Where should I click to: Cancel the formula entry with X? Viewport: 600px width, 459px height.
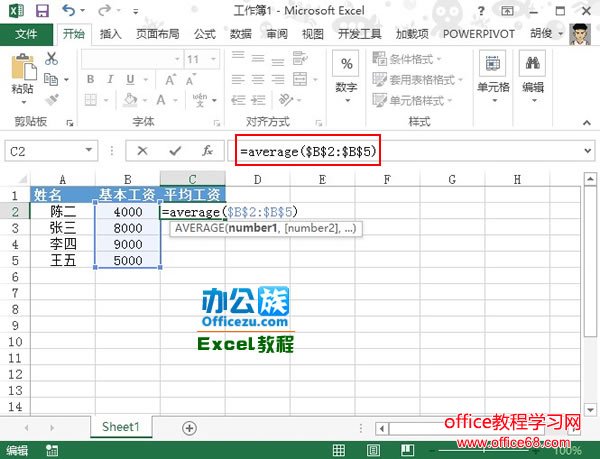(142, 151)
